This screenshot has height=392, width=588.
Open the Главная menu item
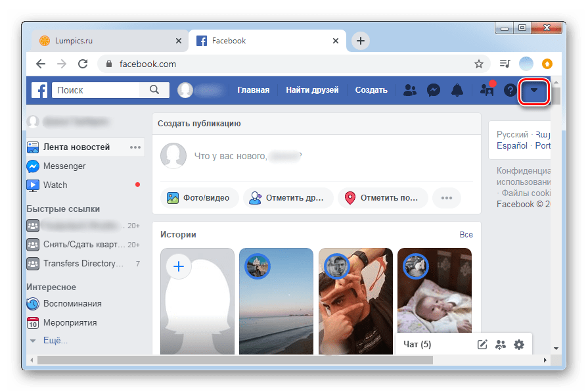pos(253,90)
